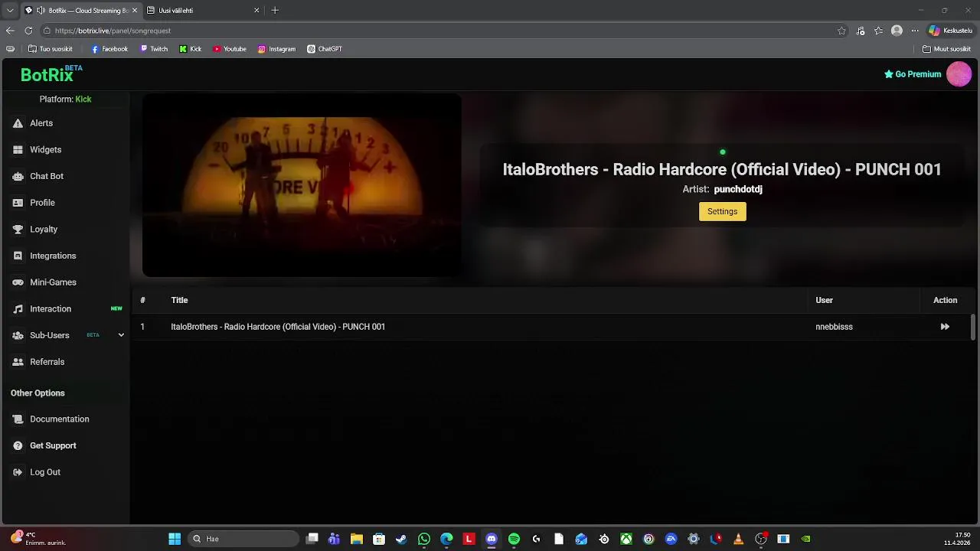Open the favorites list icon

(878, 31)
